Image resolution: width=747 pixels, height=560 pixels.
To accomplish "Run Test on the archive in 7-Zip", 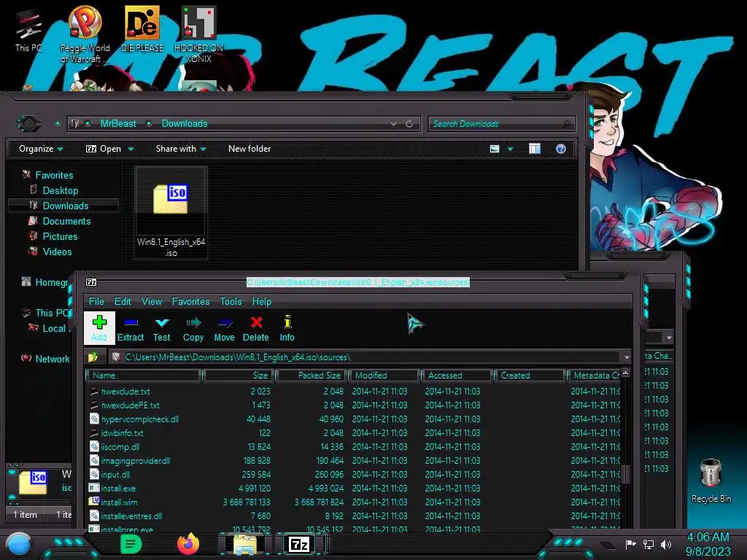I will 161,328.
